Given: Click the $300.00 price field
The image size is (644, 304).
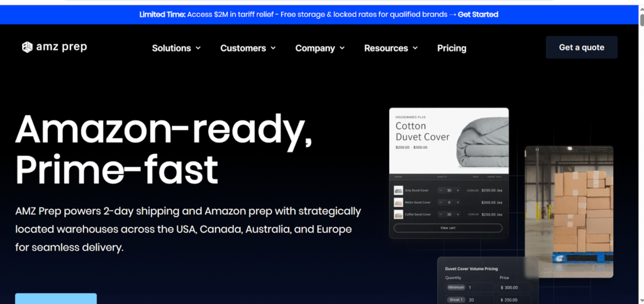Looking at the screenshot, I should coord(514,287).
